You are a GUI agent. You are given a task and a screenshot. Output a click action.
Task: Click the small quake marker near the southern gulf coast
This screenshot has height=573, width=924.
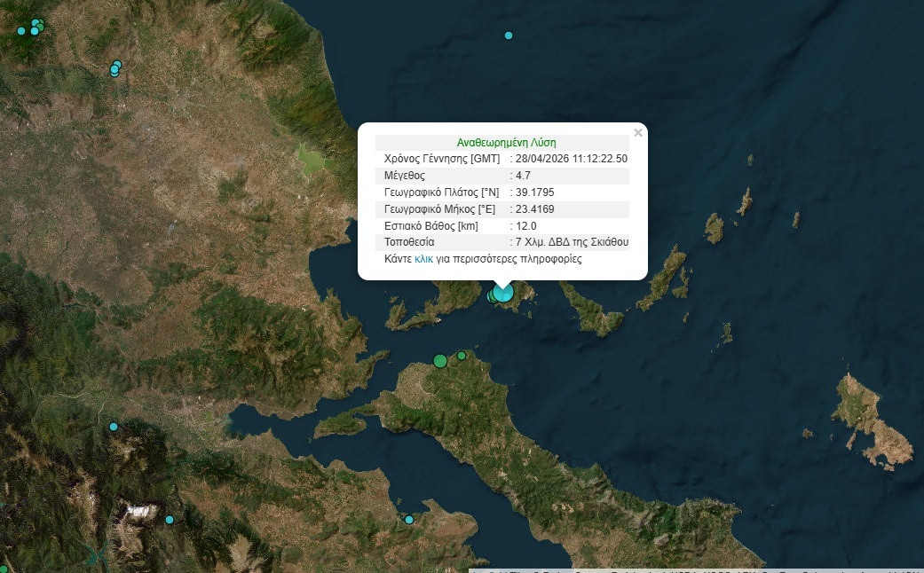point(409,520)
